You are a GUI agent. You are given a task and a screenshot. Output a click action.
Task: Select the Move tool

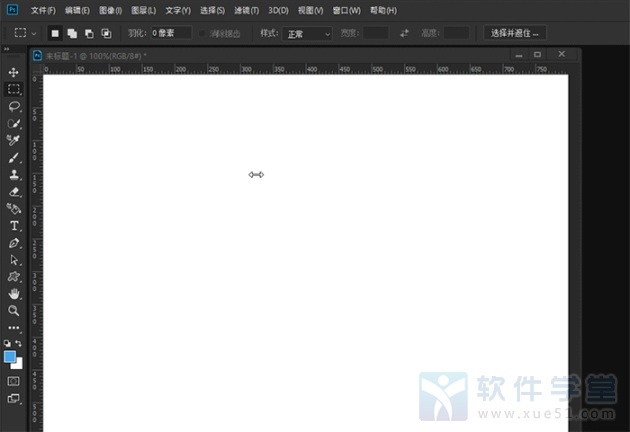[x=14, y=72]
